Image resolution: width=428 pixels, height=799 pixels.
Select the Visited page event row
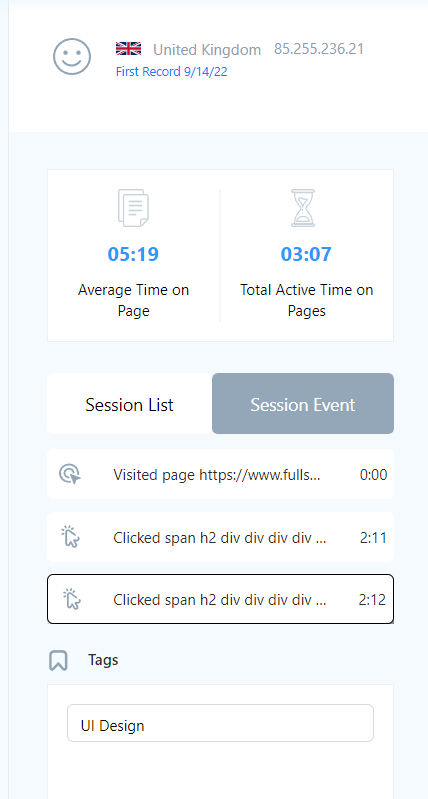pos(220,474)
